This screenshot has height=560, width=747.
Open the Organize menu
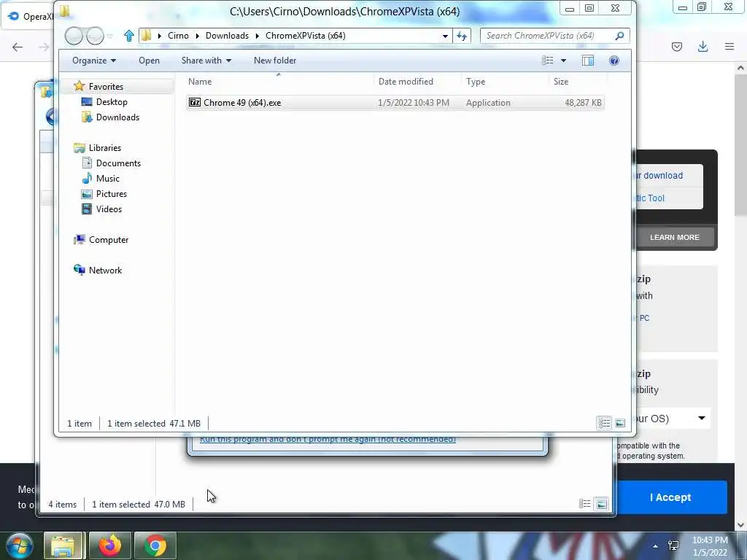click(94, 61)
